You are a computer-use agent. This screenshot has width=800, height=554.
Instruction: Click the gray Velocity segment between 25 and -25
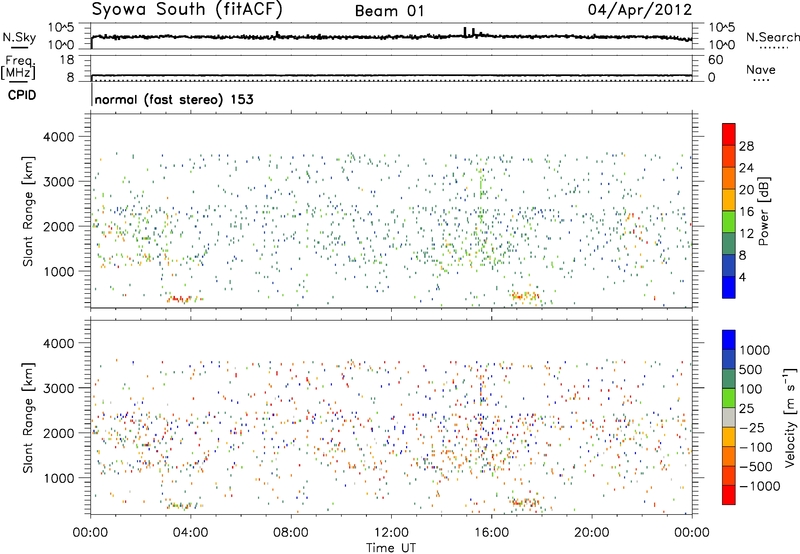[x=729, y=417]
